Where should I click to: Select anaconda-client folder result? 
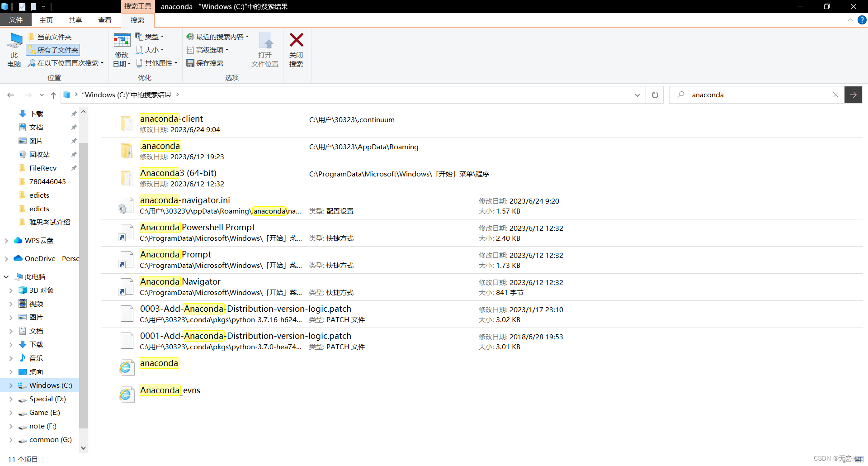pyautogui.click(x=481, y=124)
